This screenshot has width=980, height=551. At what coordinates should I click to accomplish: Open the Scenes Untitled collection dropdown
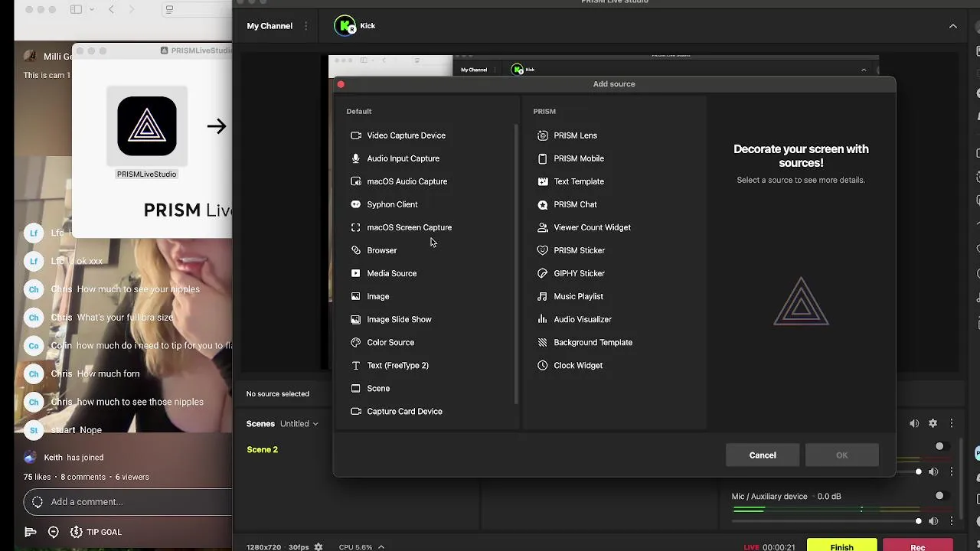pos(299,423)
